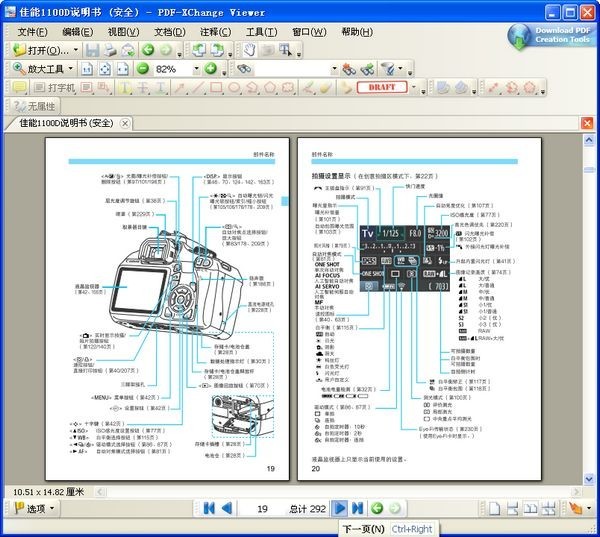The height and width of the screenshot is (537, 600).
Task: Click the actual size 1:1 icon
Action: (87, 69)
